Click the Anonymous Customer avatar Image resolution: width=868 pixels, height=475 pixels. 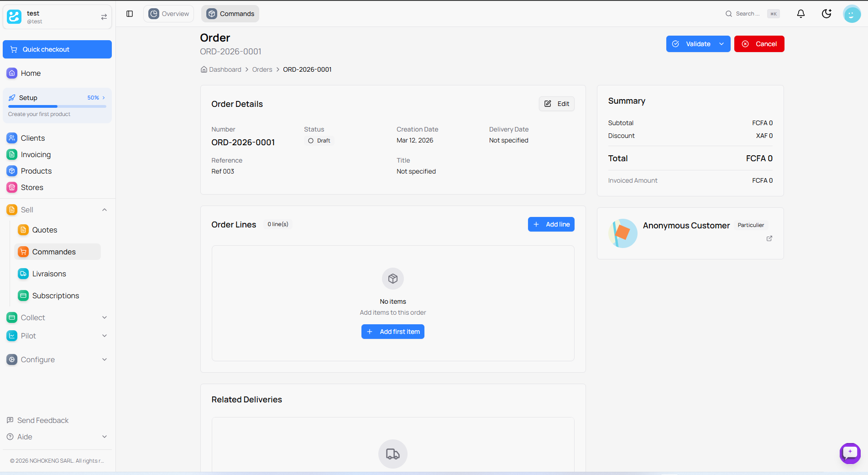point(622,233)
